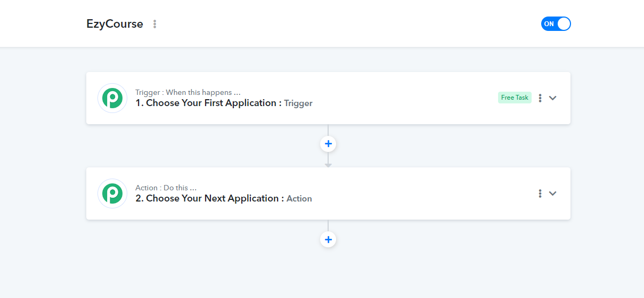The height and width of the screenshot is (298, 644).
Task: Click the EzyCourse workflow name
Action: (115, 24)
